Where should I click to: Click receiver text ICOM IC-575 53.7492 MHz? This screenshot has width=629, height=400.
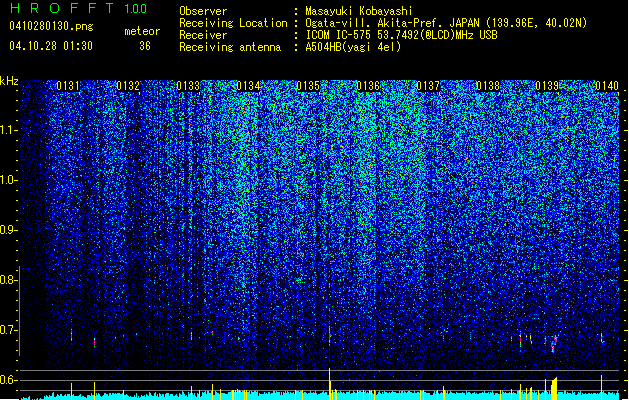[x=402, y=35]
